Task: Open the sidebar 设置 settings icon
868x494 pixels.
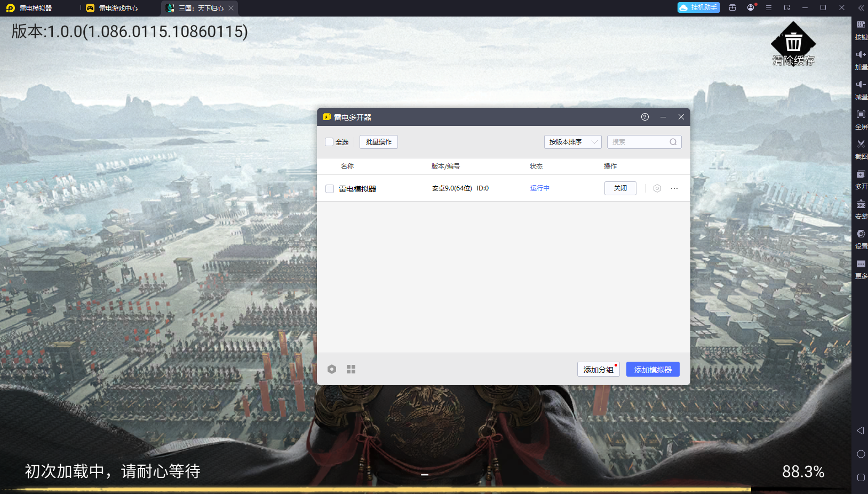Action: (861, 234)
